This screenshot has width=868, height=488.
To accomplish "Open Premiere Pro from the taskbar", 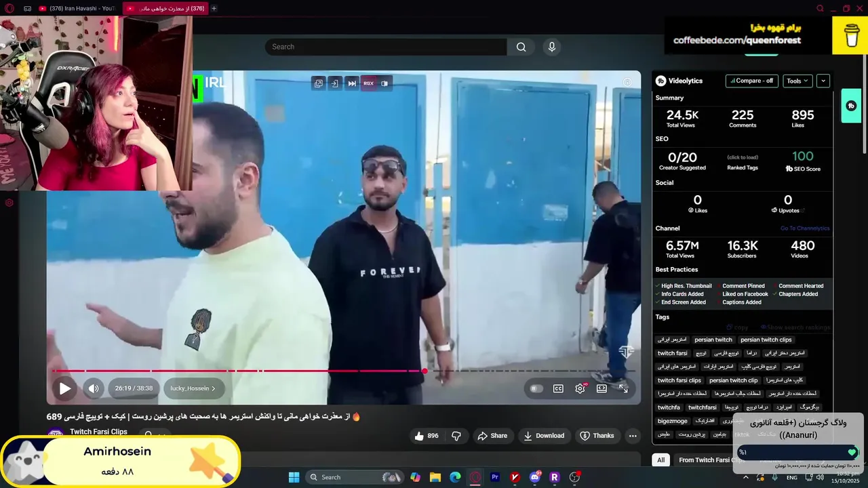I will pos(495,477).
